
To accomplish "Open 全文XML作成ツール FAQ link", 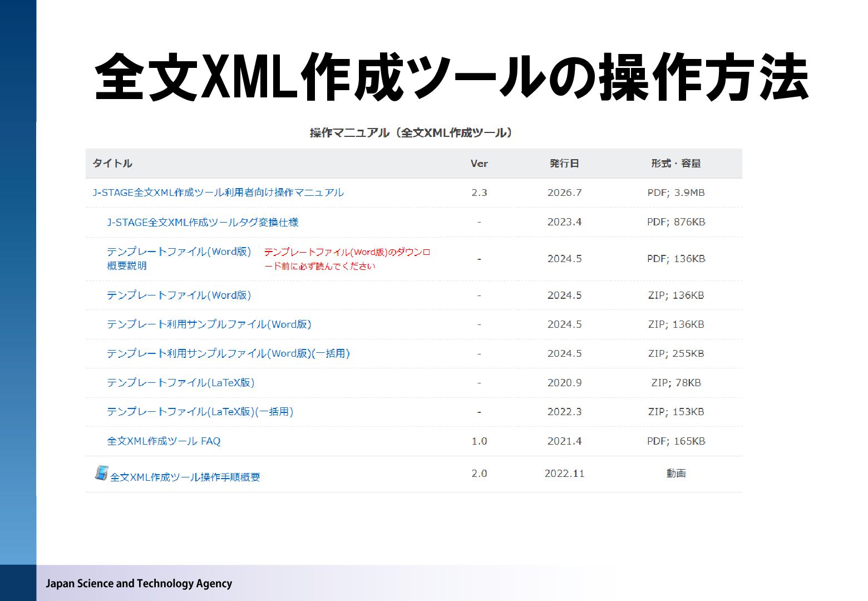I will [x=164, y=441].
